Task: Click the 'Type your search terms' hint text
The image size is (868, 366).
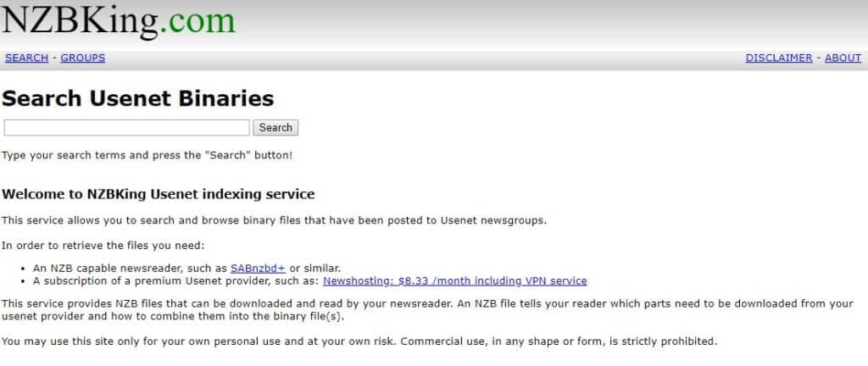Action: 147,155
